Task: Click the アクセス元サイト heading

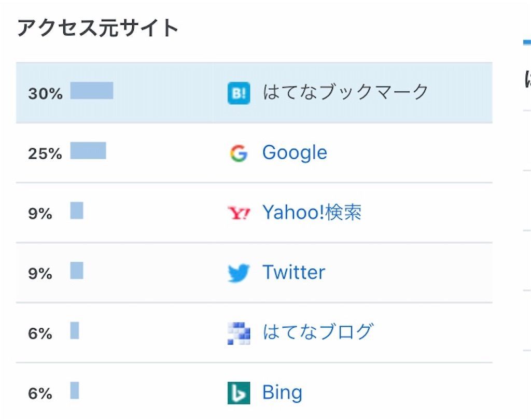Action: [98, 28]
